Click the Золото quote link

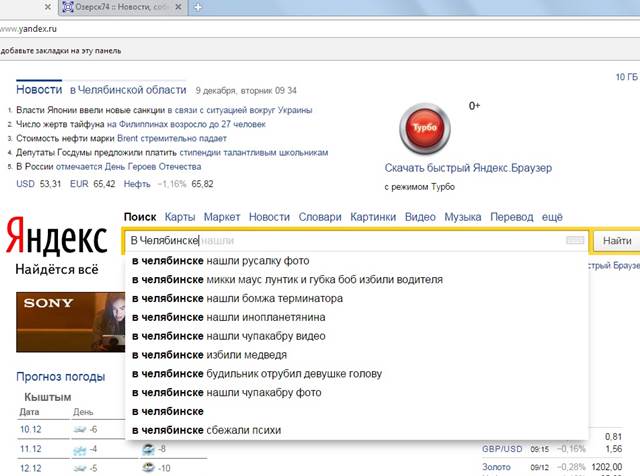click(x=496, y=467)
